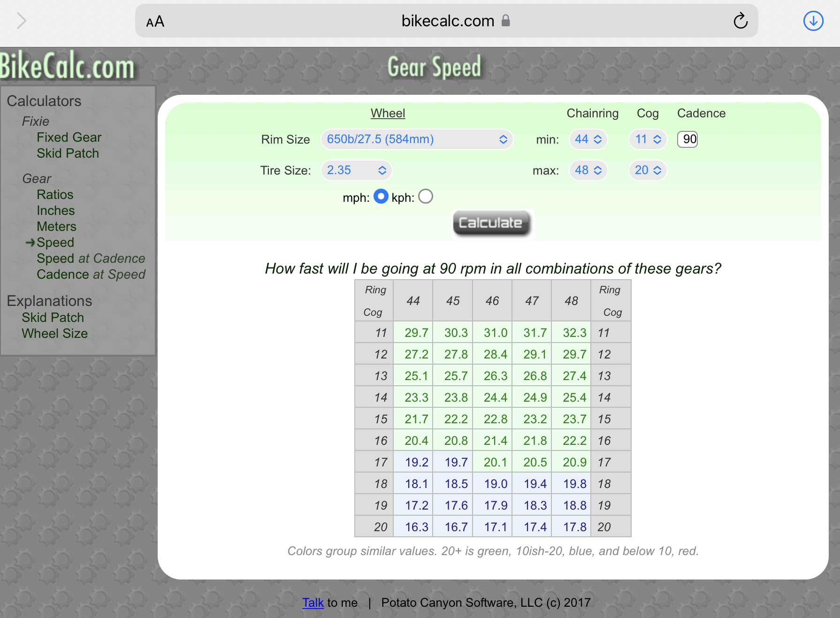The width and height of the screenshot is (840, 618).
Task: Select the mph radio button
Action: point(381,197)
